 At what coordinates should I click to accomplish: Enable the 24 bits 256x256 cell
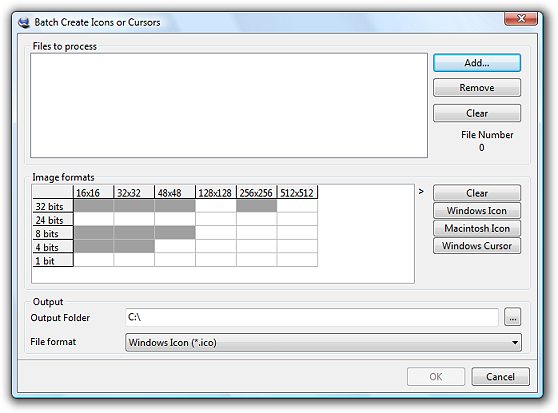tap(257, 219)
